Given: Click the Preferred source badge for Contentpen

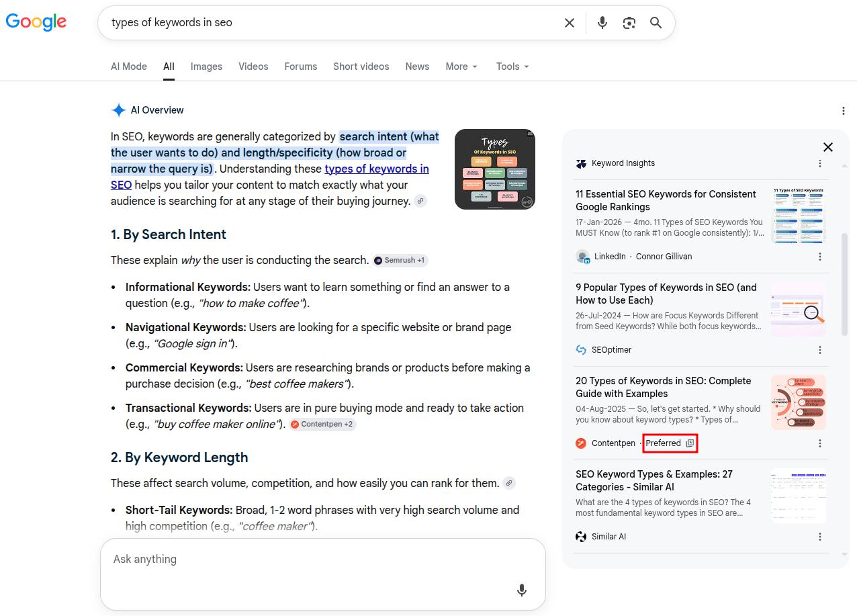Looking at the screenshot, I should (x=670, y=443).
